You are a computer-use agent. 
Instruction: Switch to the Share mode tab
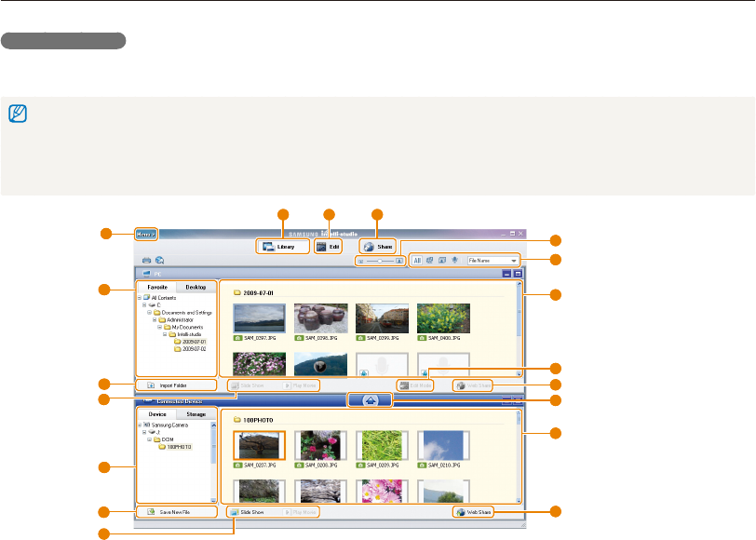pos(378,247)
